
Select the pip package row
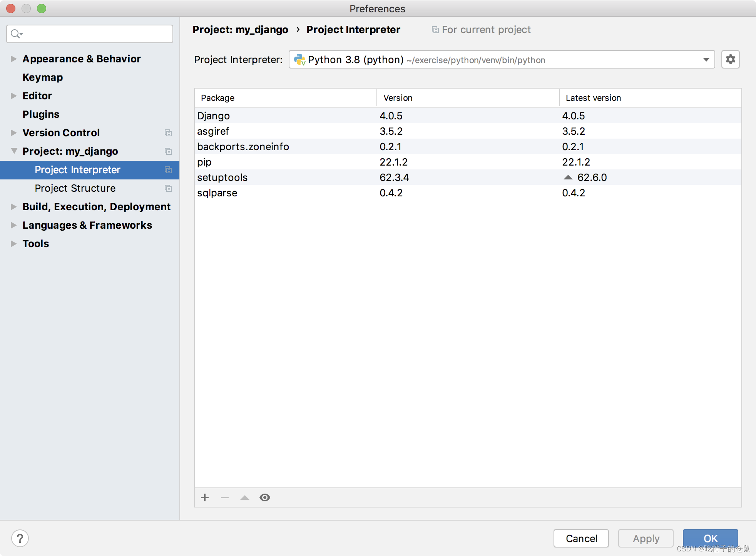point(468,162)
